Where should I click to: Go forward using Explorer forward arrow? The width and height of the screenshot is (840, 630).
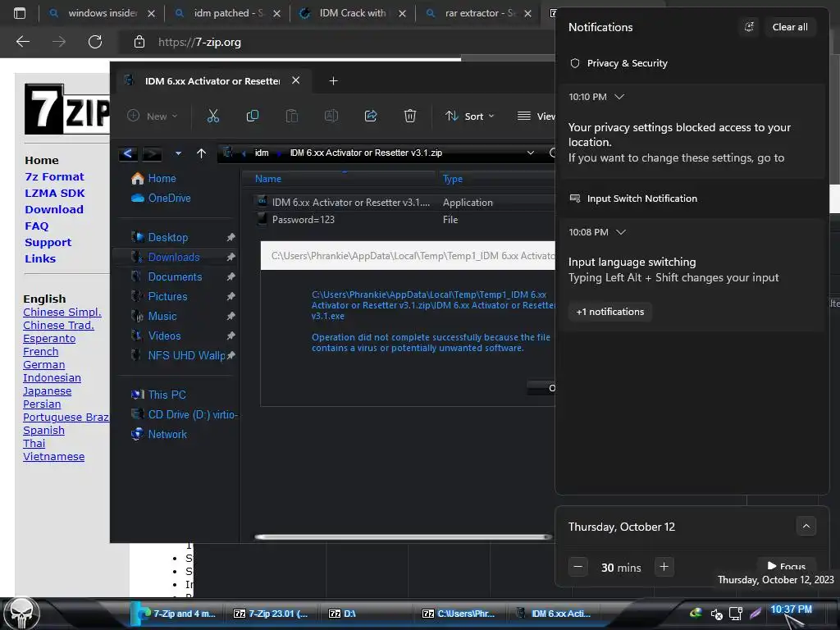(152, 153)
